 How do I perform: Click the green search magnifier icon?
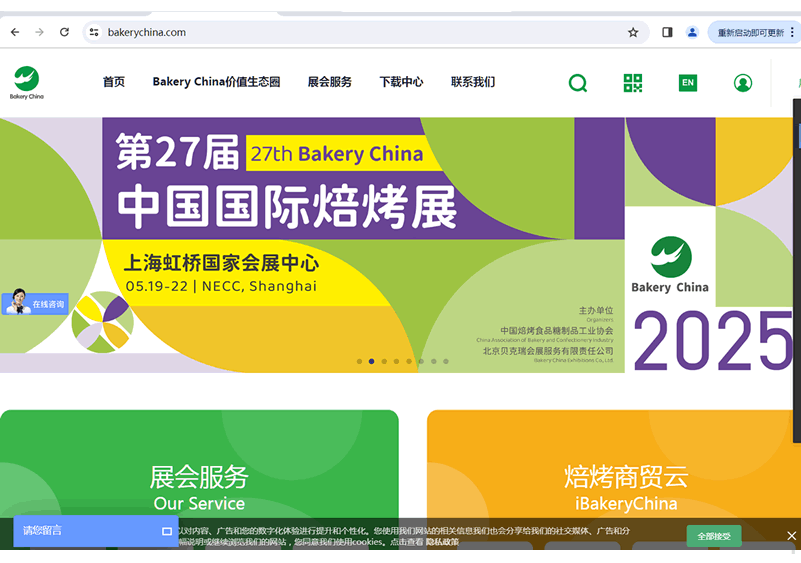[578, 83]
